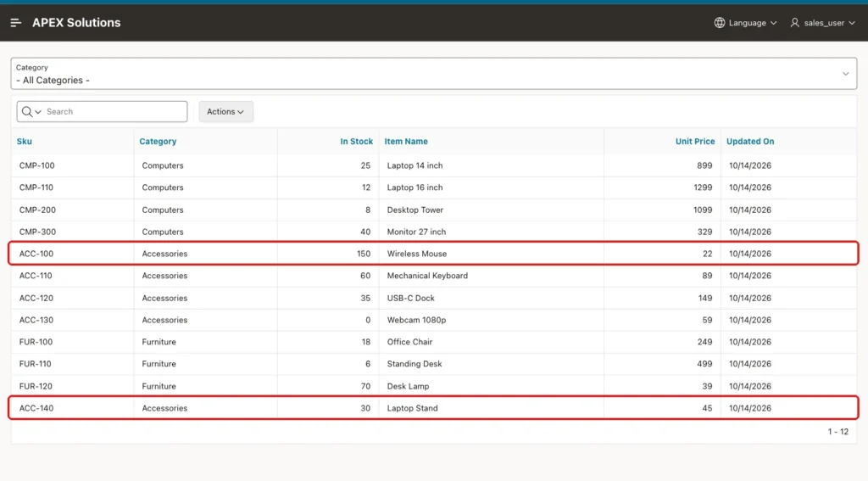Click the sales_user person icon
Image resolution: width=868 pixels, height=481 pixels.
[x=794, y=23]
